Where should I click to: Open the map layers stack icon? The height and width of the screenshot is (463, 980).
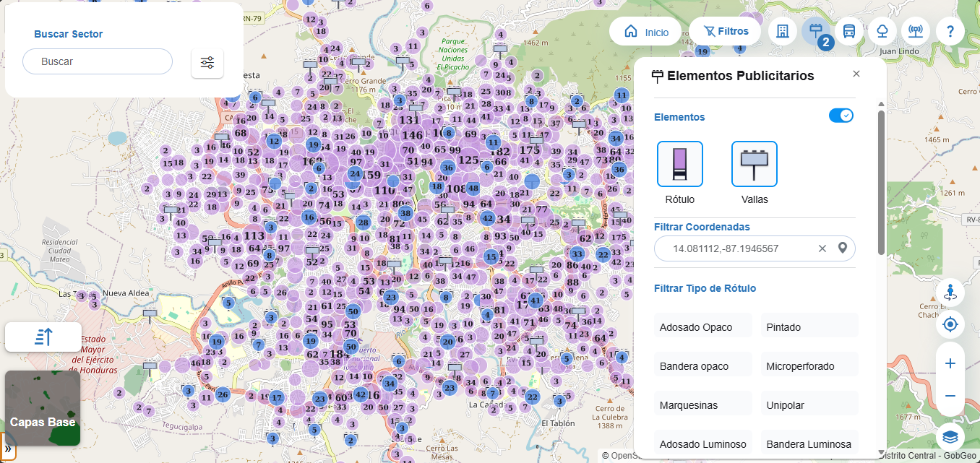point(950,437)
